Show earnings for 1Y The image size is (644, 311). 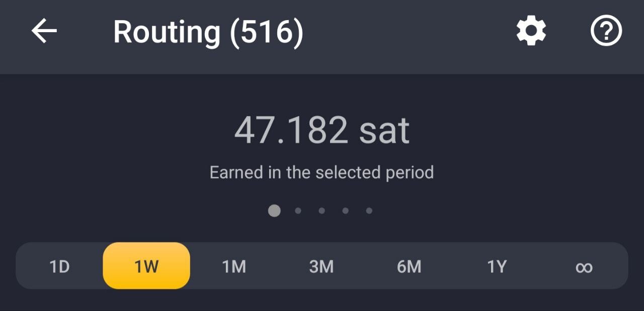point(497,266)
